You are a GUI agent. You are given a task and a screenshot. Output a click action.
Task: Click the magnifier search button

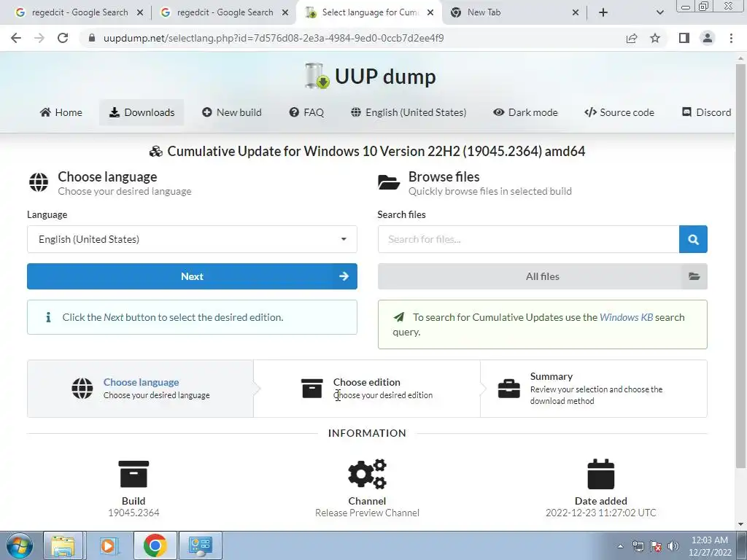693,239
